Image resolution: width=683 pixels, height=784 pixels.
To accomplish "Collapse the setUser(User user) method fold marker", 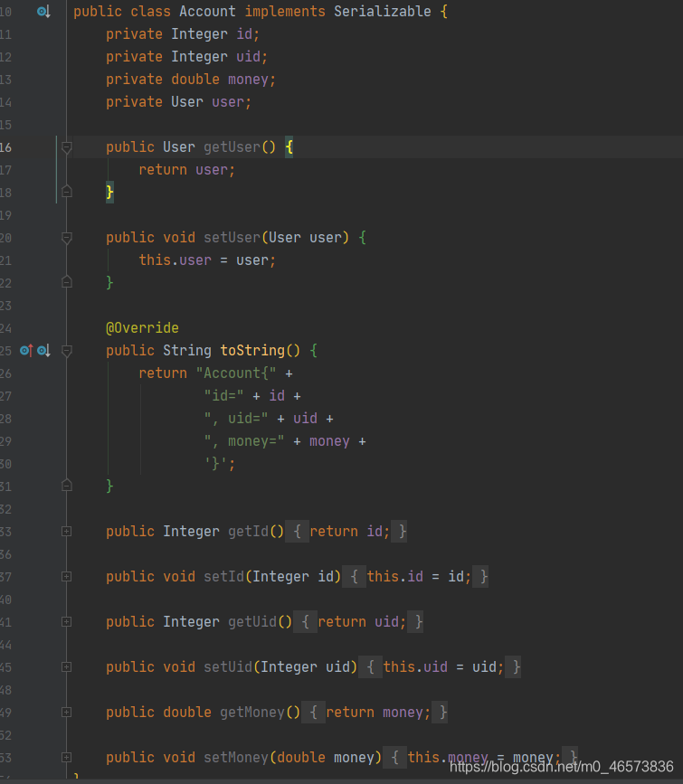I will 67,238.
